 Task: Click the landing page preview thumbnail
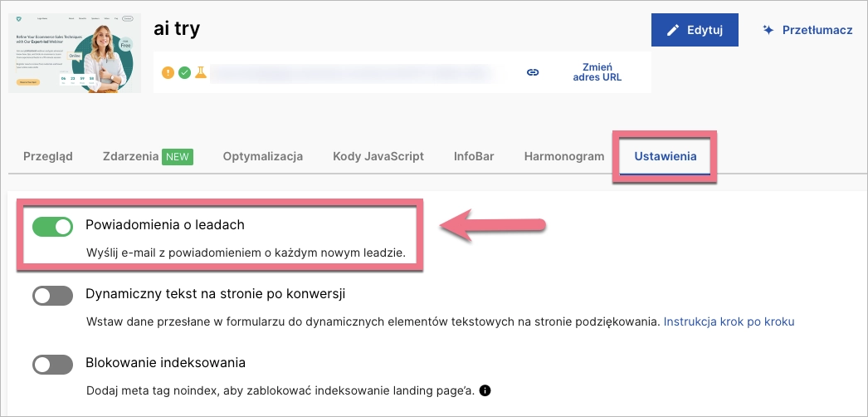[76, 52]
